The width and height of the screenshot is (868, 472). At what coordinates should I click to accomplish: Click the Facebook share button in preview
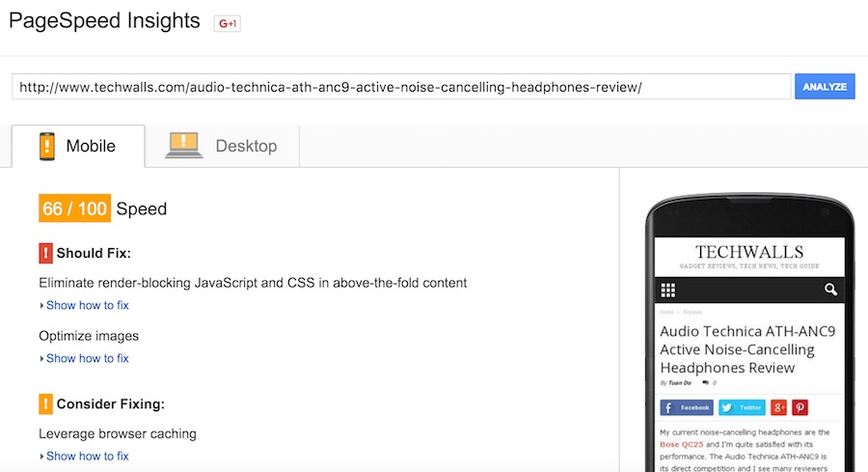click(x=687, y=407)
